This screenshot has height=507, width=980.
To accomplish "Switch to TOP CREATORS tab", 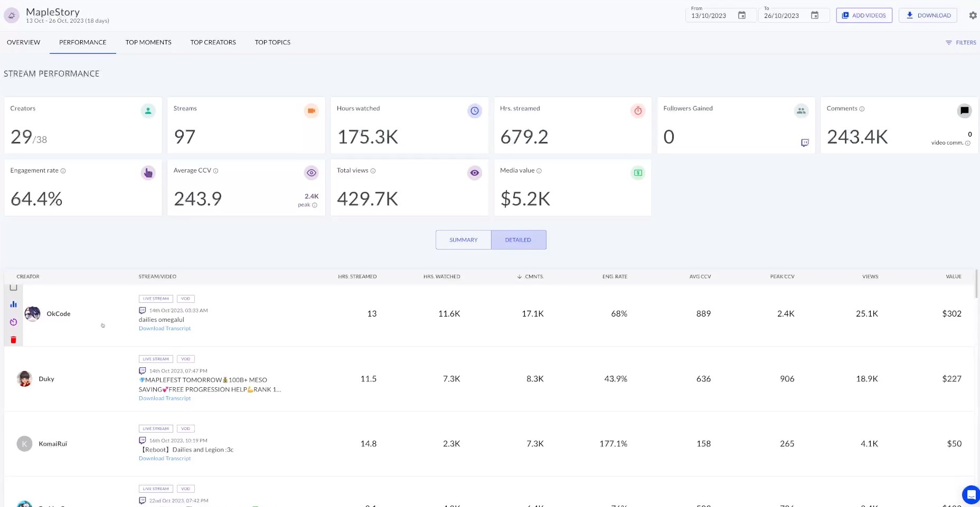I will 213,42.
